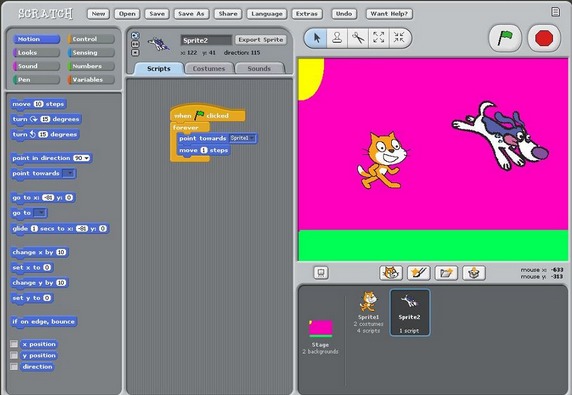Viewport: 572px width, 395px height.
Task: Click the notes icon at top right
Action: (x=555, y=12)
